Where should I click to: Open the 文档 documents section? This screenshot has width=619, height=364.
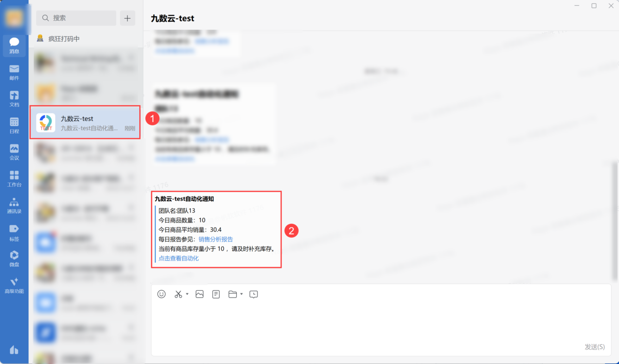pyautogui.click(x=14, y=99)
